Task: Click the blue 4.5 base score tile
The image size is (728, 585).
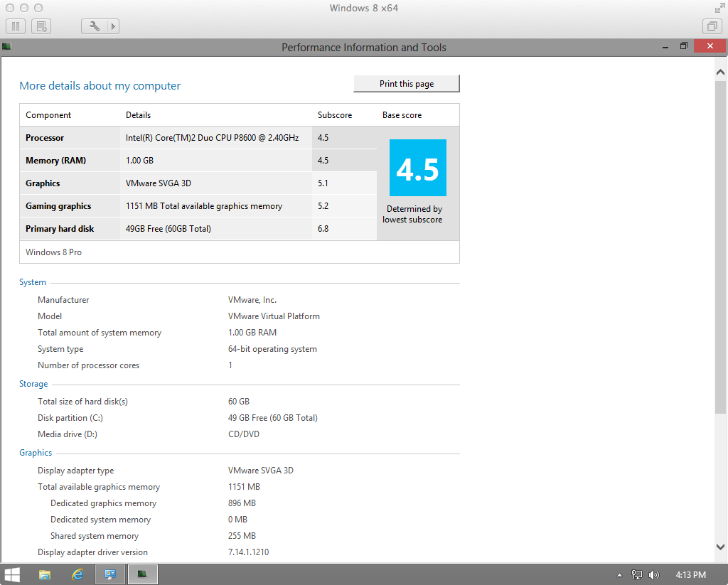Action: click(x=418, y=168)
